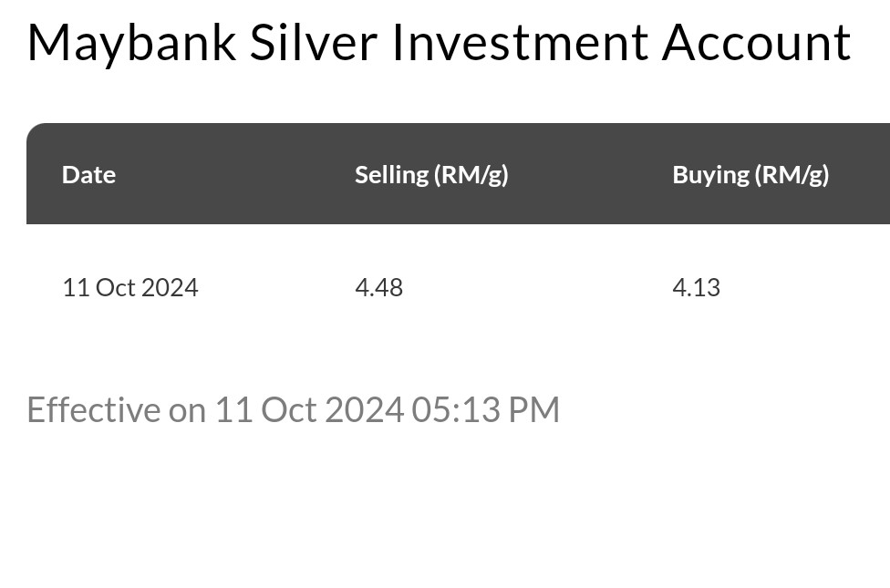Click the Buying (RM/g) column header
The height and width of the screenshot is (588, 890).
(750, 174)
